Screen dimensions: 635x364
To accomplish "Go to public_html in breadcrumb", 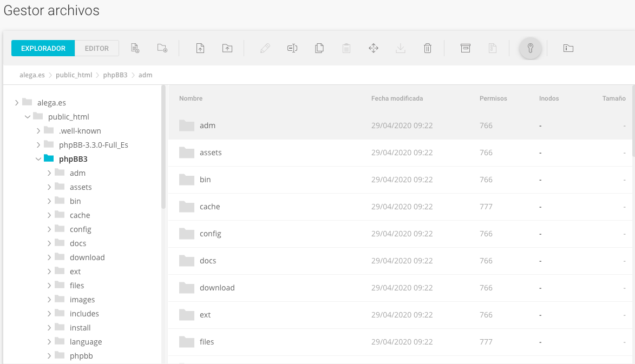I will click(x=74, y=75).
